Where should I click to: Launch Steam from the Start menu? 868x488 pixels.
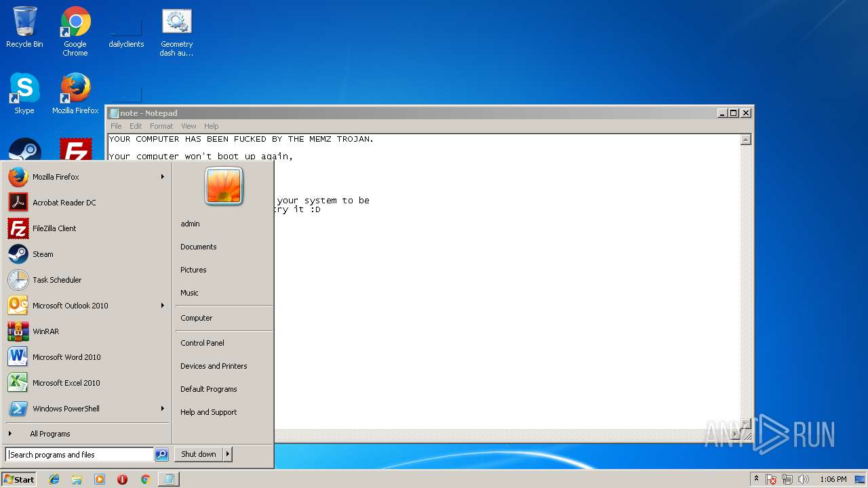pyautogui.click(x=87, y=254)
